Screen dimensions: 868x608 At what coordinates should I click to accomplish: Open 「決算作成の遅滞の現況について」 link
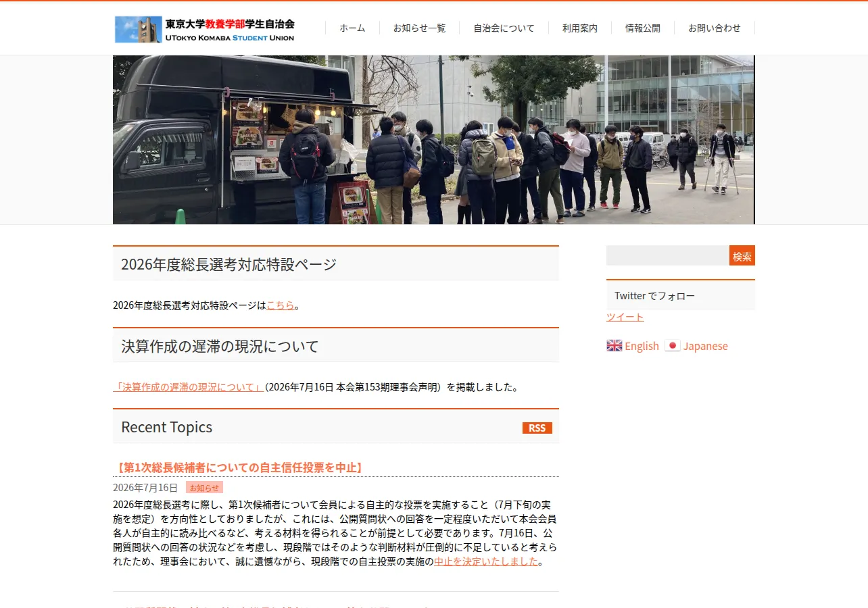tap(189, 387)
